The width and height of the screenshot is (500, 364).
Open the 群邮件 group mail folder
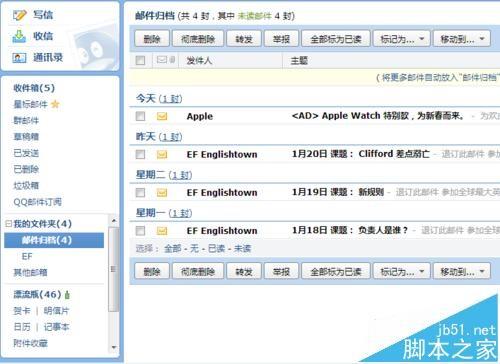(26, 120)
